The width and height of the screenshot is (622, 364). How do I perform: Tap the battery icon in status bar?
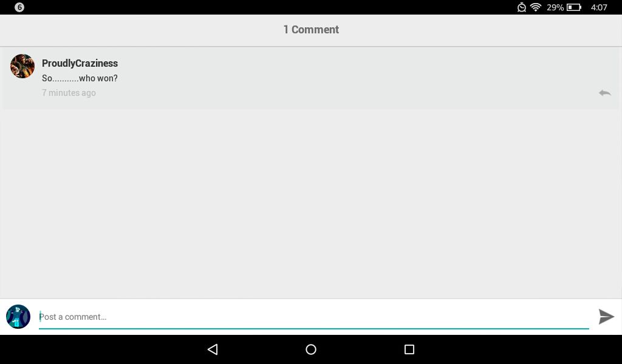click(573, 7)
